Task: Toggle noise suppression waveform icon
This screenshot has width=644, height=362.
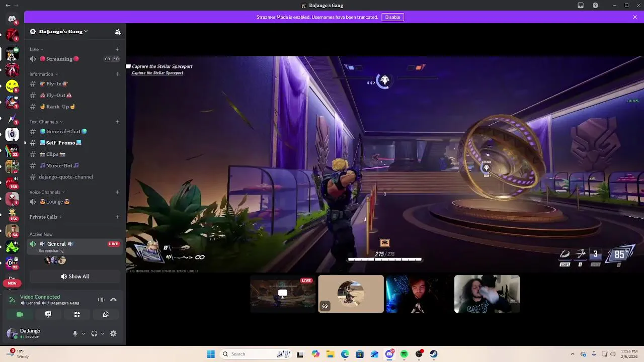Action: [x=101, y=300]
